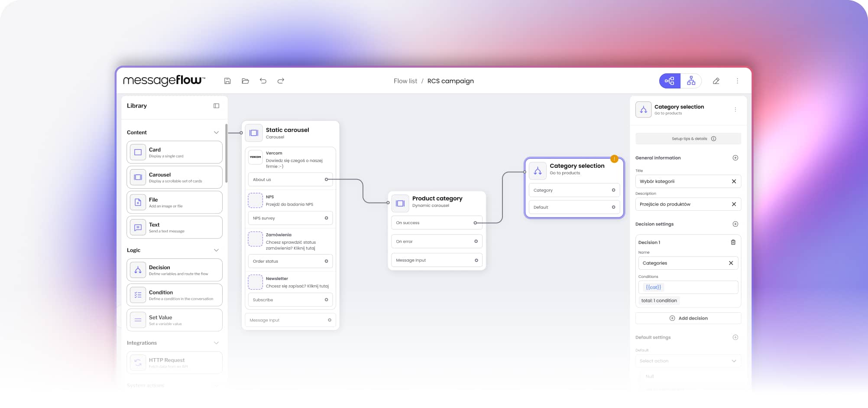
Task: Open the Select action dropdown under Default settings
Action: pyautogui.click(x=688, y=360)
